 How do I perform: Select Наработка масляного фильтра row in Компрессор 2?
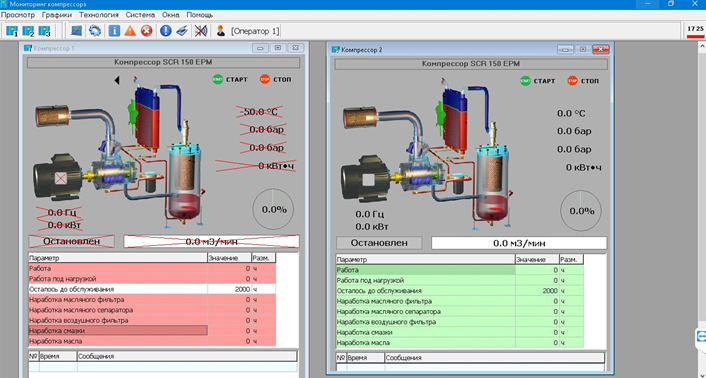coord(460,301)
